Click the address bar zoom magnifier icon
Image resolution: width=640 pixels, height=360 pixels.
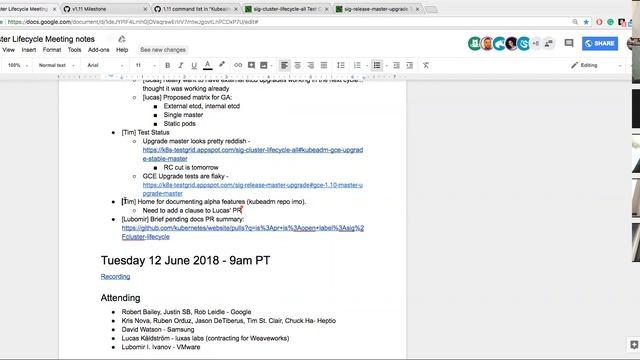click(575, 22)
